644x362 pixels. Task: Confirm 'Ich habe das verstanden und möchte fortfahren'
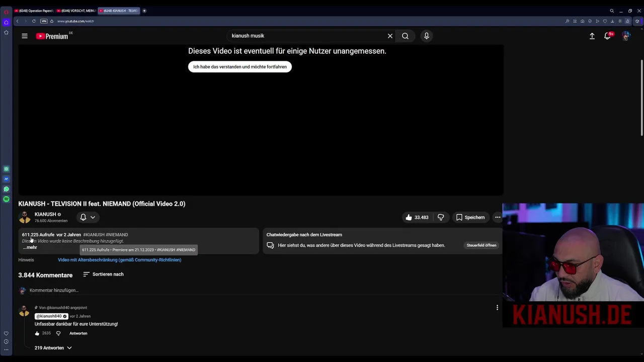(x=240, y=66)
